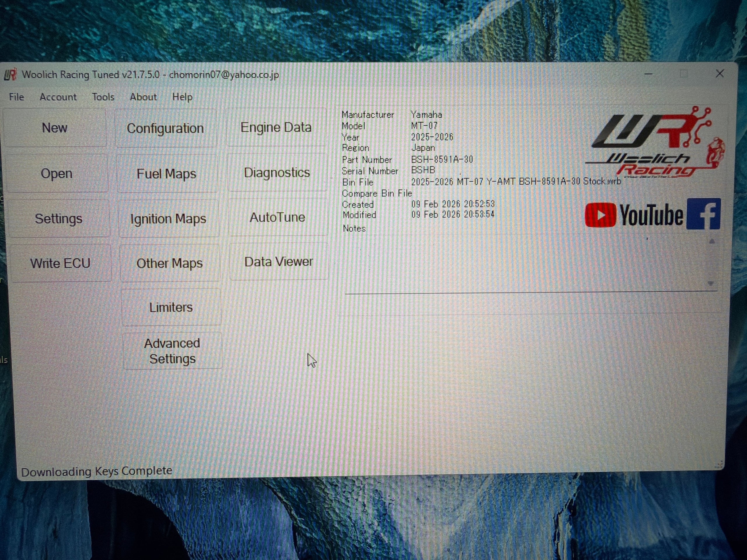Open the Facebook icon link

click(x=704, y=214)
